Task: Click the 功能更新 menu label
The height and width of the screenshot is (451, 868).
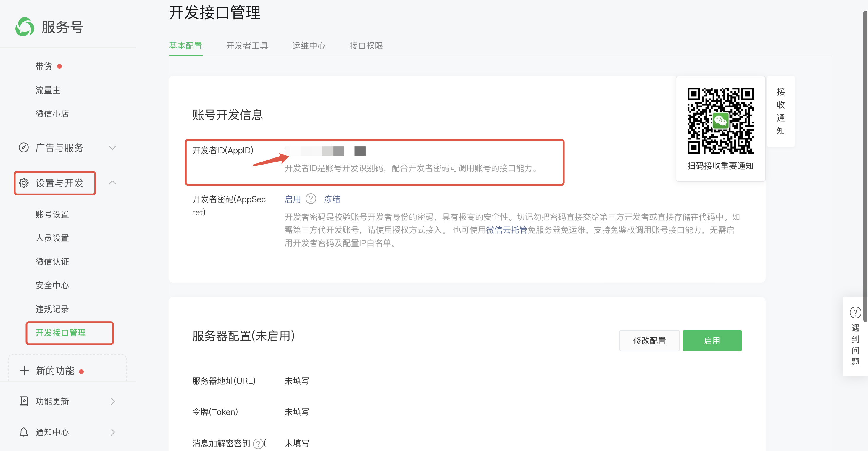Action: coord(52,401)
